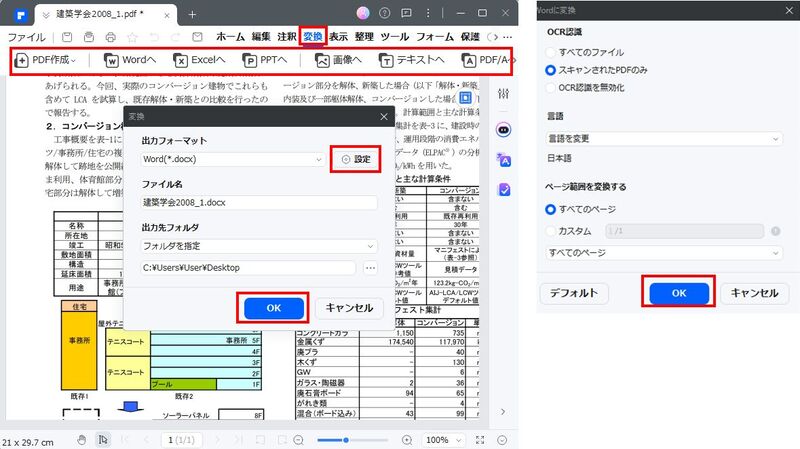Open the 100% zoom level dropdown
Image resolution: width=800 pixels, height=449 pixels.
[443, 440]
